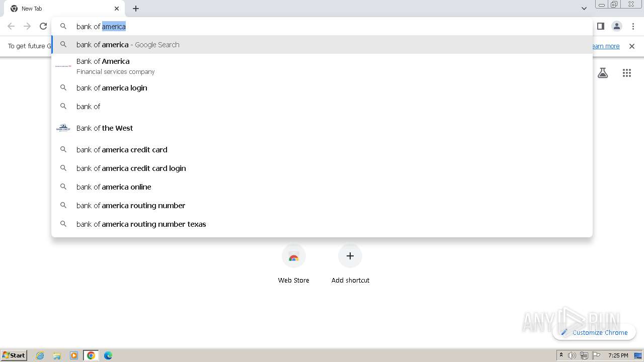Open Windows Media Player from taskbar

(74, 355)
